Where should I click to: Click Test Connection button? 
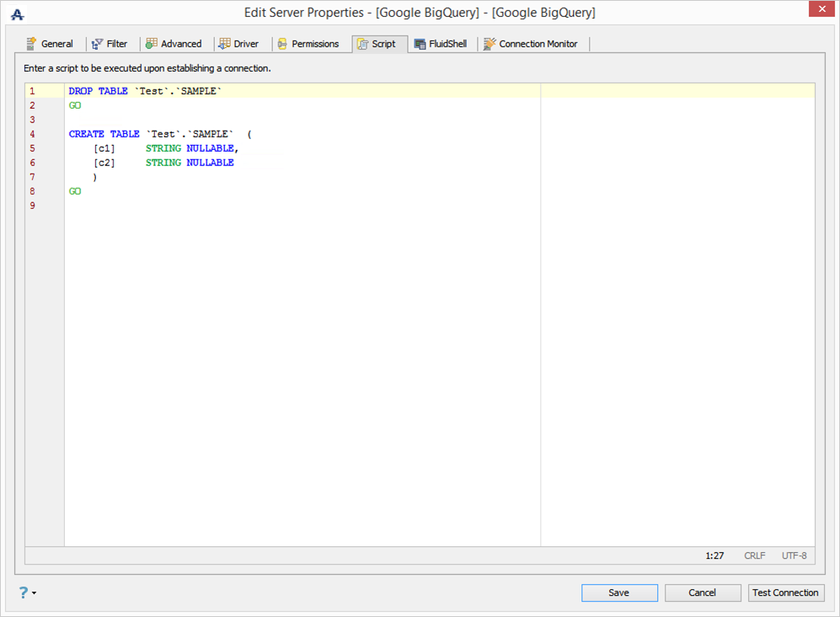point(785,593)
